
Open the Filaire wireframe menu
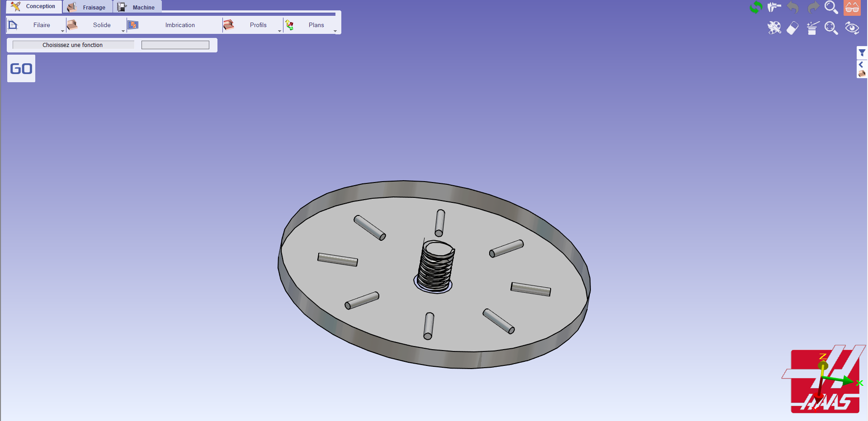pyautogui.click(x=42, y=25)
